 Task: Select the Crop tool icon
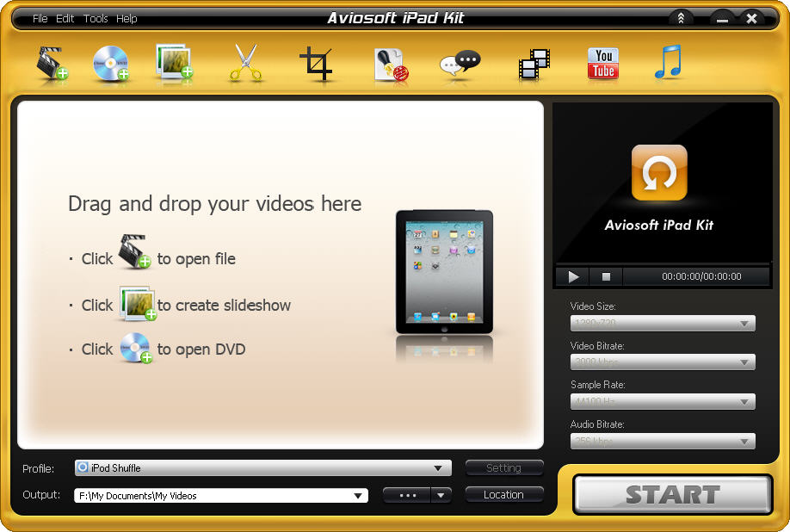(x=317, y=64)
